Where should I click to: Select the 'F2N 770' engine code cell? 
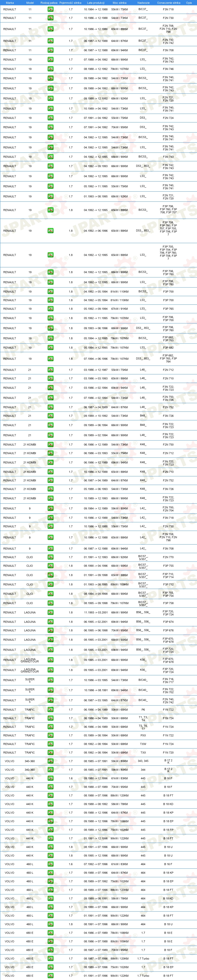click(168, 557)
